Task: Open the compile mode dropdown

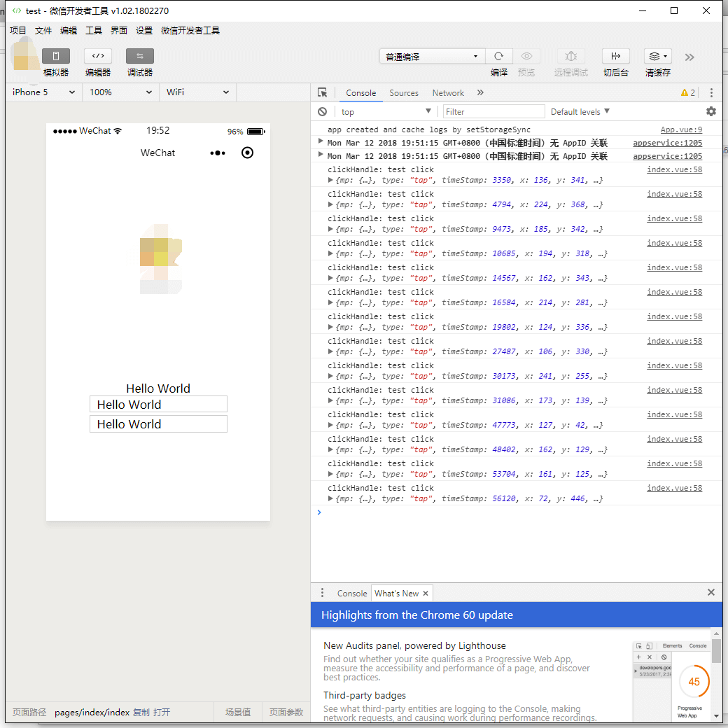Action: 433,56
